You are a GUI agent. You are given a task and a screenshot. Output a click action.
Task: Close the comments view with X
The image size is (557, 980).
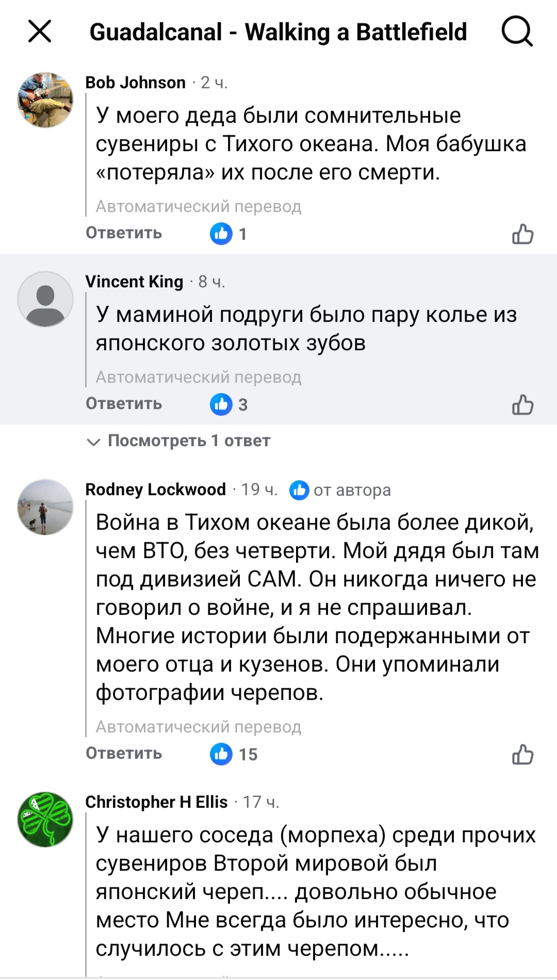40,31
